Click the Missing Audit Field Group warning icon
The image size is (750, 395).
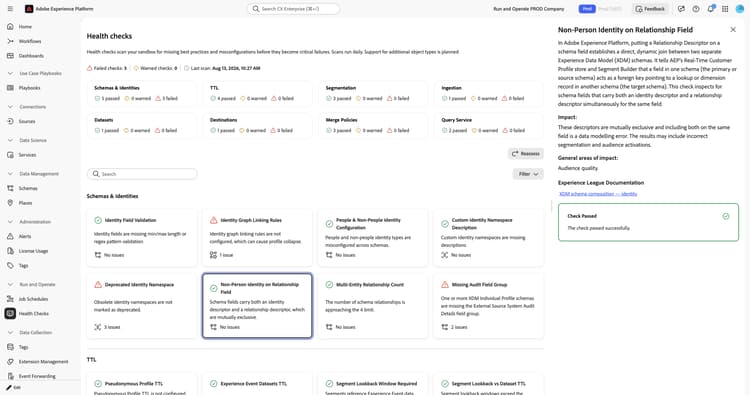pyautogui.click(x=445, y=285)
